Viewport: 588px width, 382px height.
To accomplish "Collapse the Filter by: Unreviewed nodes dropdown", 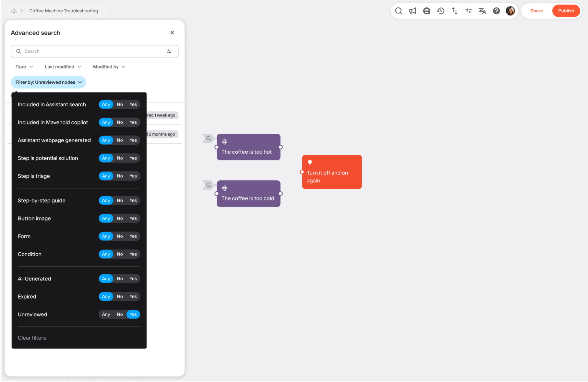I will pos(49,82).
